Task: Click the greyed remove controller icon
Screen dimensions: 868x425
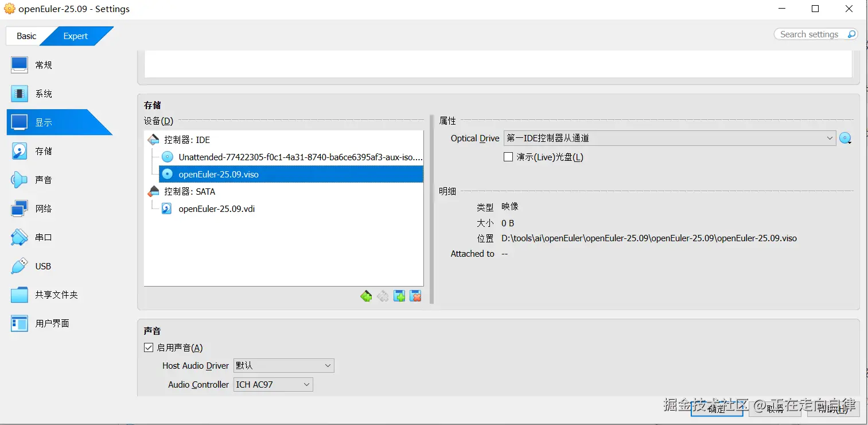Action: [x=383, y=296]
